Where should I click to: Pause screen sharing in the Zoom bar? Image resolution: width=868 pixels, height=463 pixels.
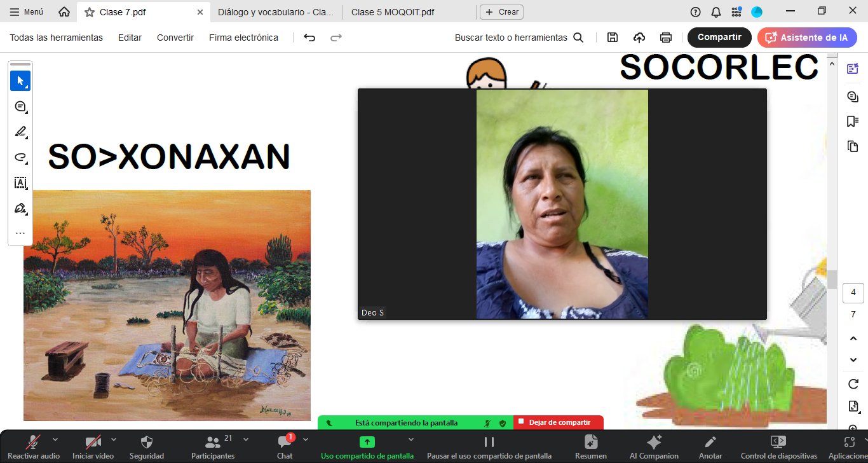489,442
